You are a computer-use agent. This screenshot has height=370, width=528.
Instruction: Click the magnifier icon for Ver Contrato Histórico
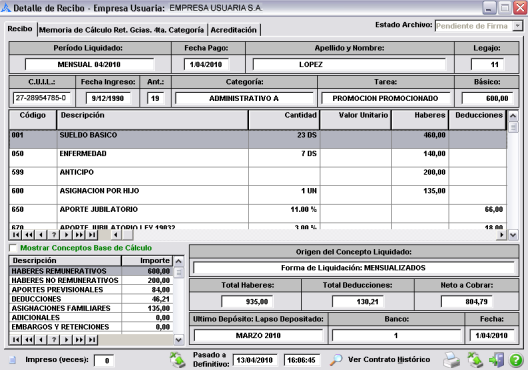336,360
